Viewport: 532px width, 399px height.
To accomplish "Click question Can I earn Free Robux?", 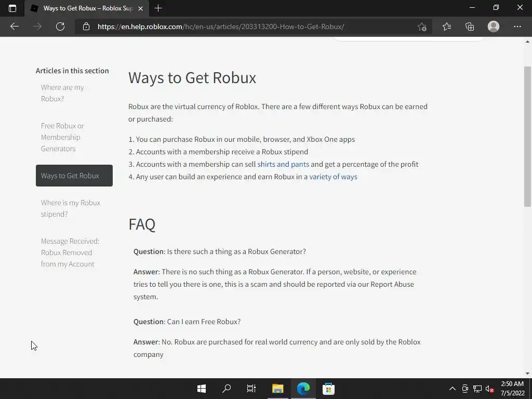I will 187,322.
